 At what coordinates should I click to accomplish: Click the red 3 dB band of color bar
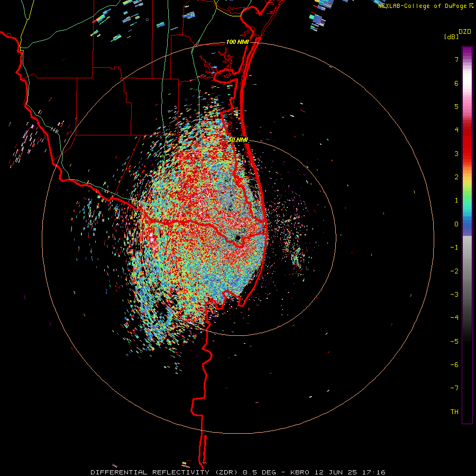(x=467, y=153)
